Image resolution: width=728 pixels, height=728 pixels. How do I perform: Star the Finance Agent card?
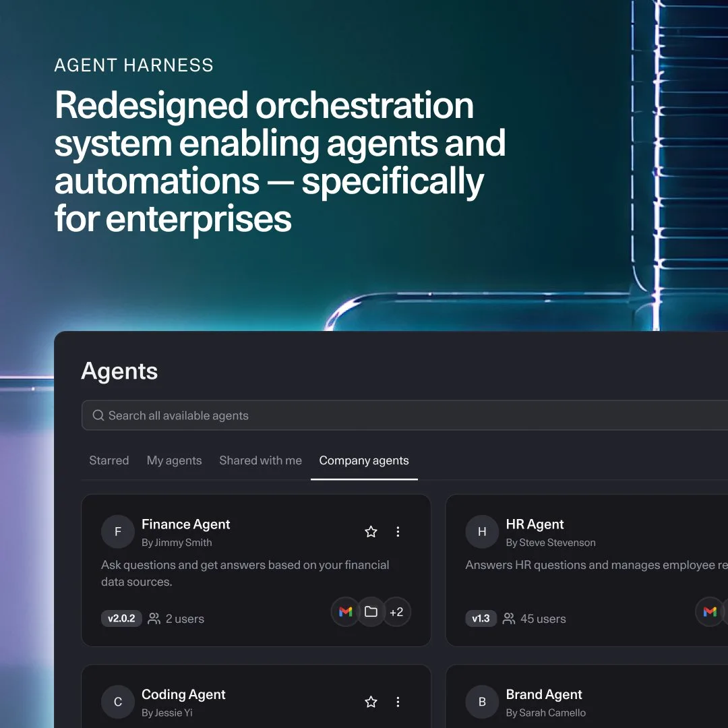[x=371, y=532]
